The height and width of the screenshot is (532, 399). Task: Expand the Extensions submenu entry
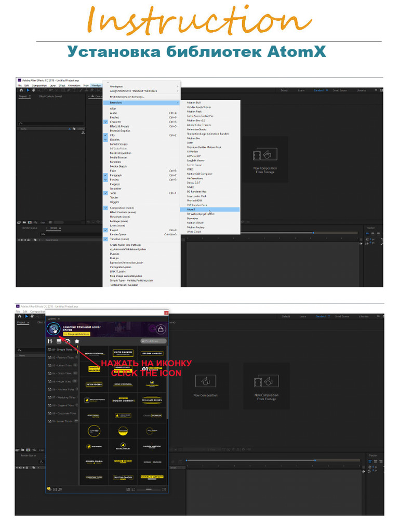coord(142,102)
